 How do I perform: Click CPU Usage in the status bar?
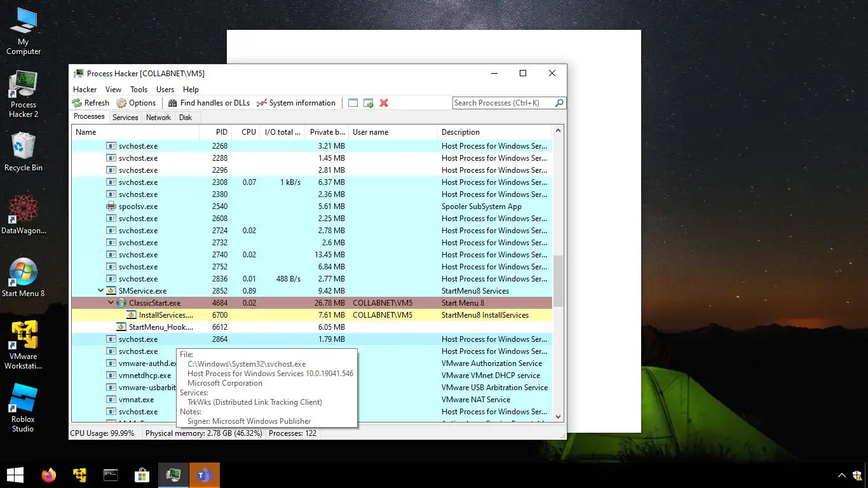click(102, 433)
